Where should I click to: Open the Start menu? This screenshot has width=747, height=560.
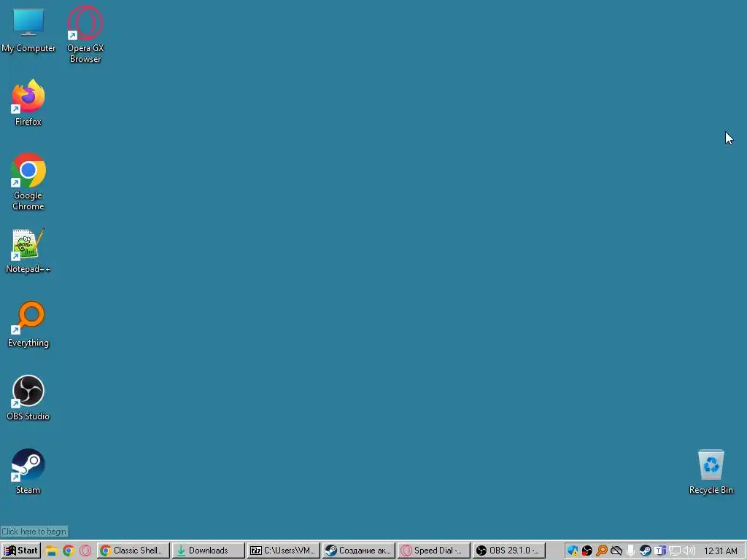coord(21,551)
